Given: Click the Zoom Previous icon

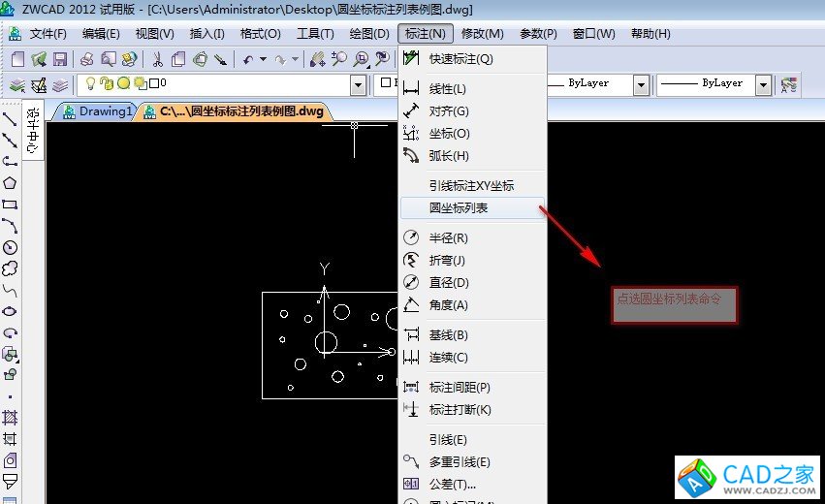Looking at the screenshot, I should click(383, 59).
